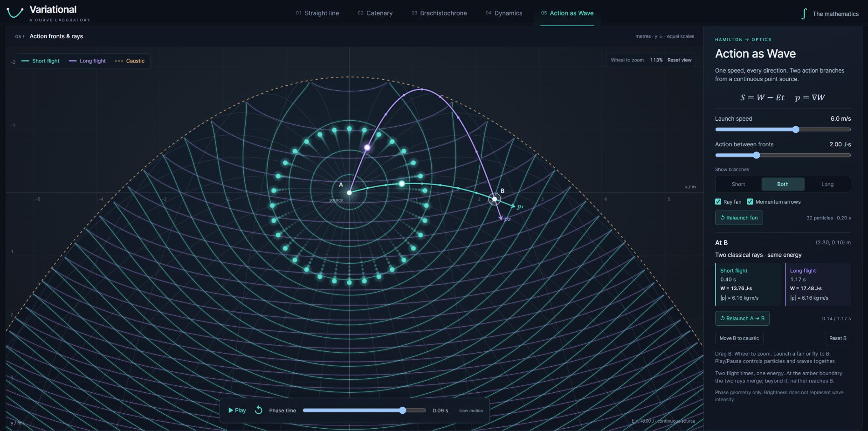This screenshot has height=431, width=868.
Task: Click Reset view in zoom control
Action: click(679, 60)
